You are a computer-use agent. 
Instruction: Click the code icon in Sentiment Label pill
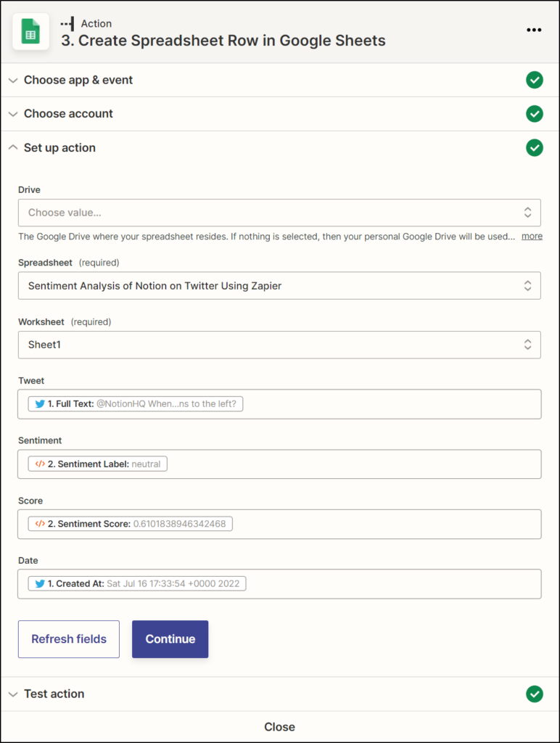coord(41,464)
